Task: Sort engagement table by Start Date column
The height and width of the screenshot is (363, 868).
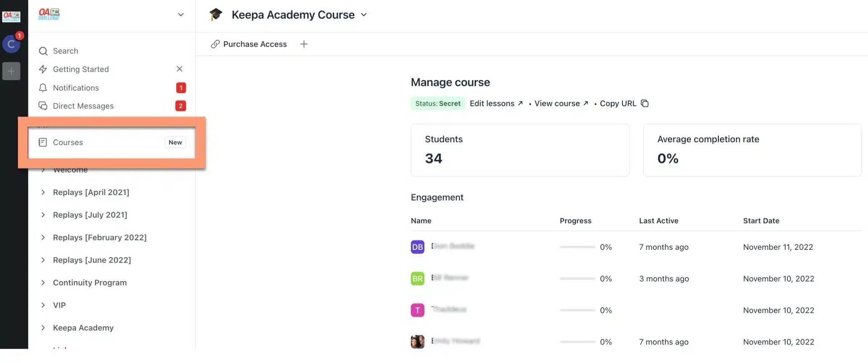Action: pos(761,221)
